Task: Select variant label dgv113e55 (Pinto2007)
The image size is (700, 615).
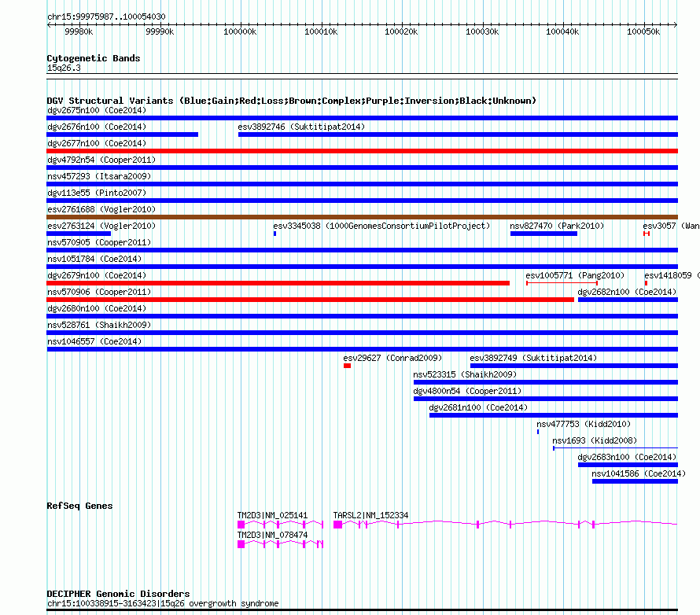Action: tap(97, 193)
